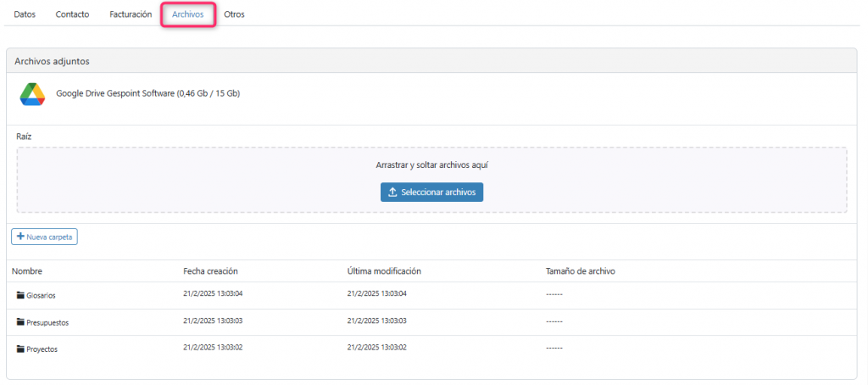
Task: Open the Proyectos folder by name
Action: [42, 349]
